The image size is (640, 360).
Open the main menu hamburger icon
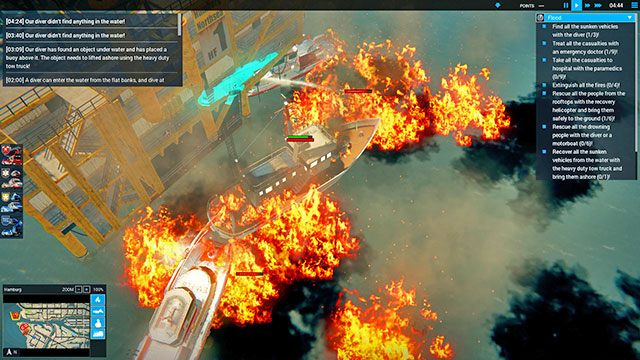point(635,5)
